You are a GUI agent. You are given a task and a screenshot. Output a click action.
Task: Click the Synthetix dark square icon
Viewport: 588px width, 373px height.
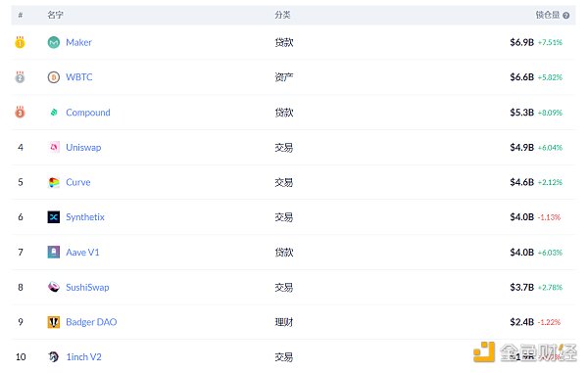pos(54,217)
